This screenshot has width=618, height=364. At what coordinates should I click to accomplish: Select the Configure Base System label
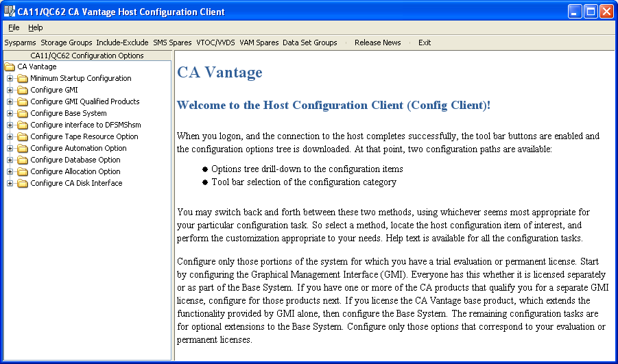[x=69, y=114]
